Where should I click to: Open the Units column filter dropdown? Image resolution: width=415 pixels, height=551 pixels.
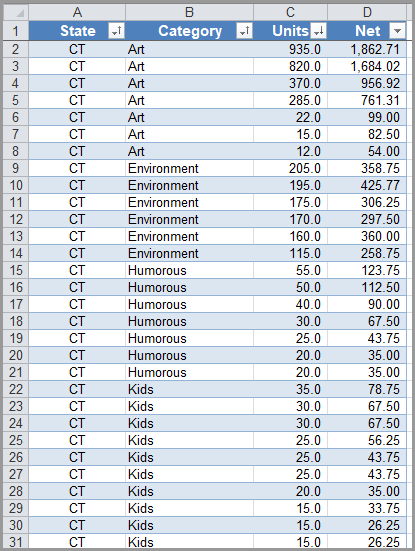(x=319, y=31)
